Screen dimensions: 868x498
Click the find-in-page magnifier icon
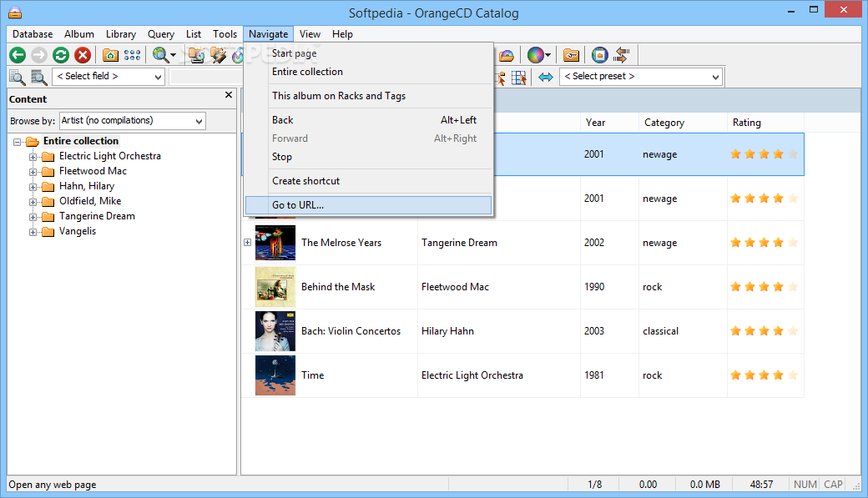tap(18, 77)
